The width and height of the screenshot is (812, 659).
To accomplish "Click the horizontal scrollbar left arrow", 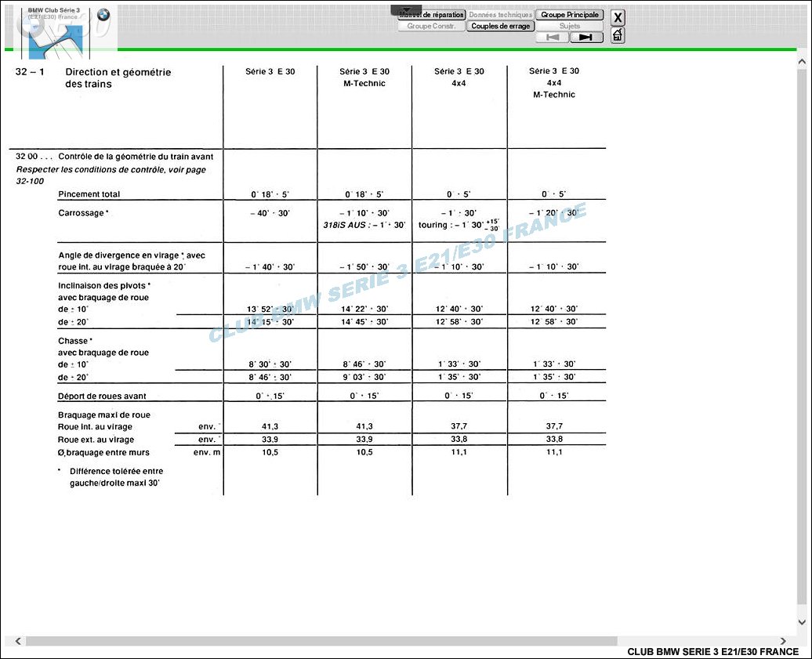I will (18, 641).
